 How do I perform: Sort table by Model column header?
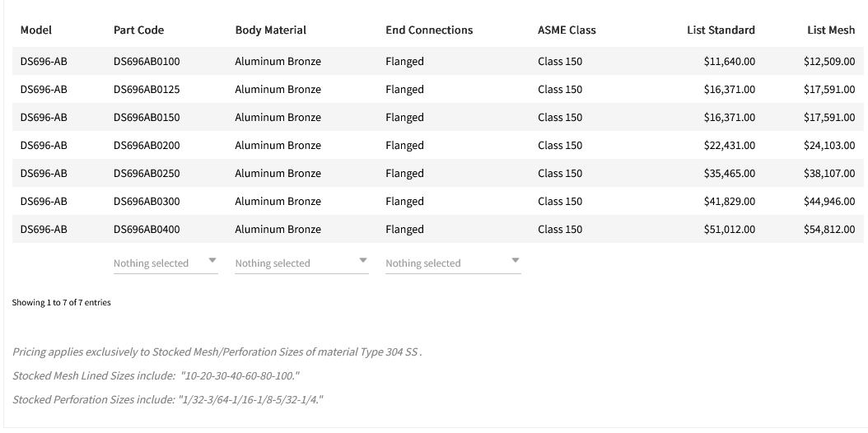click(36, 30)
